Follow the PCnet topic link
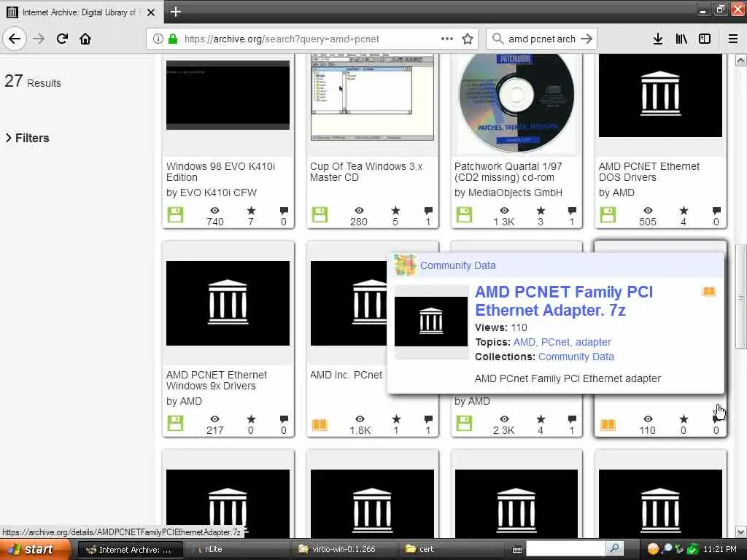Viewport: 747px width, 560px height. [555, 342]
